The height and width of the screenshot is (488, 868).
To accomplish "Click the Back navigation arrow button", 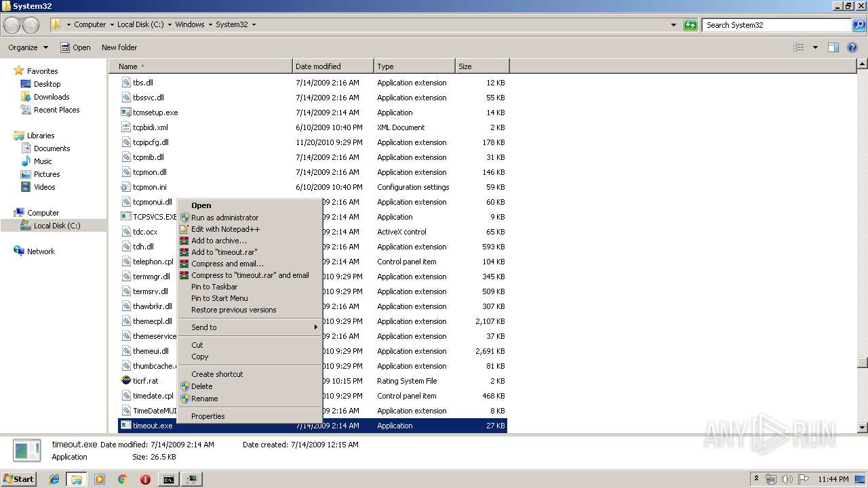I will 12,25.
